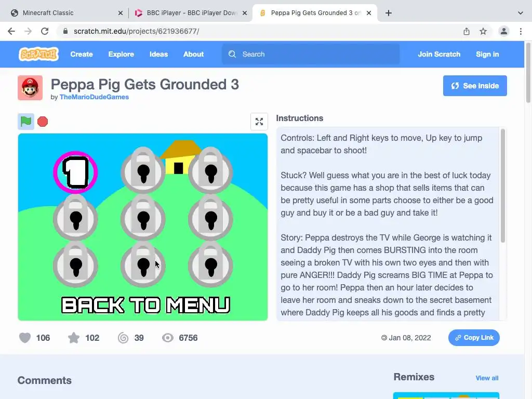Click the locked level at bottom right of stage
532x399 pixels.
click(210, 264)
